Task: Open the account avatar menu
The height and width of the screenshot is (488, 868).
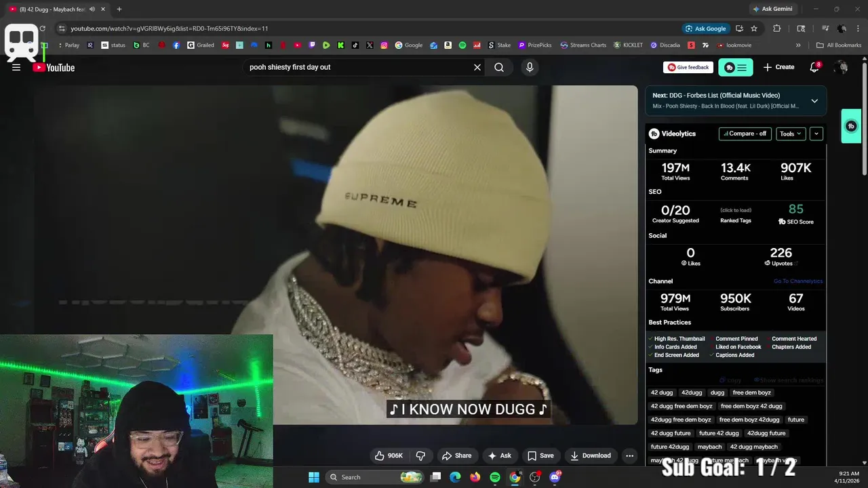Action: coord(842,67)
